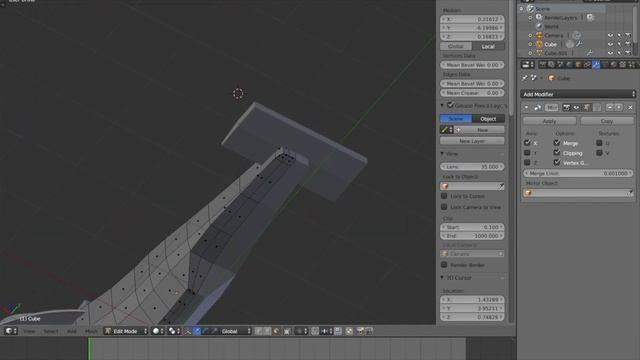The width and height of the screenshot is (640, 360).
Task: Open the Global orientation dropdown
Action: 236,331
